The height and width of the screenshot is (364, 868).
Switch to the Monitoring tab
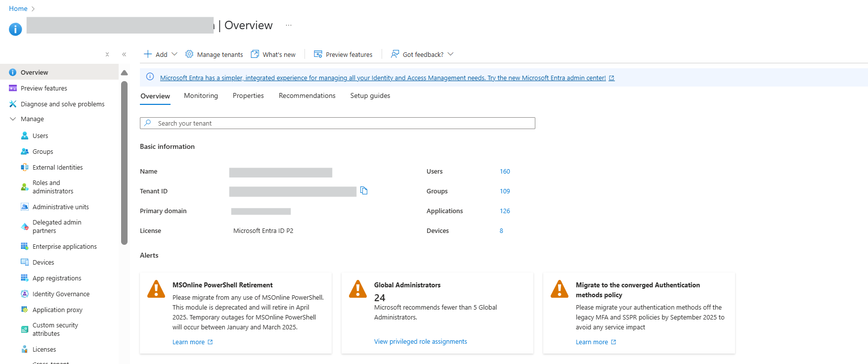click(201, 95)
